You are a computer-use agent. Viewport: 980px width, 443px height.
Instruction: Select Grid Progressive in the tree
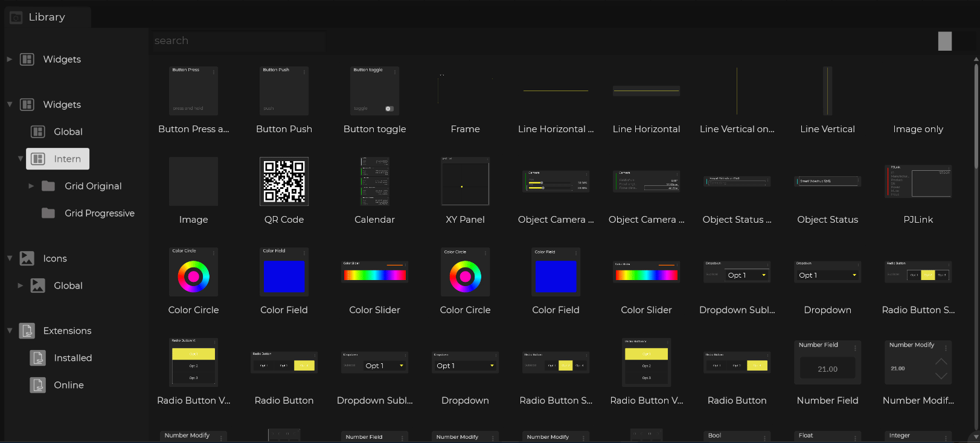tap(100, 213)
